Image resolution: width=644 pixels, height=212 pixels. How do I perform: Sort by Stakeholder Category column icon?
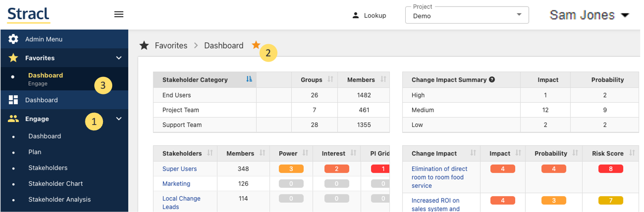(x=249, y=80)
